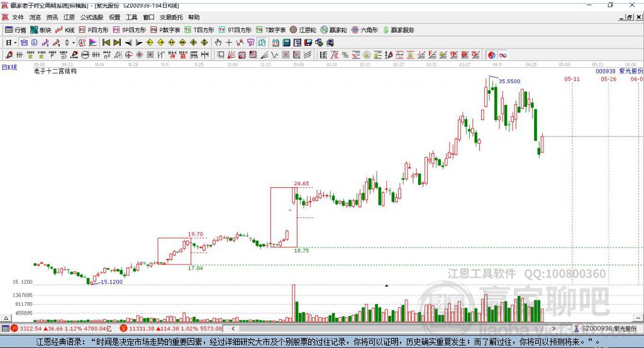644x348 pixels.
Task: Launch the 江恩轮 Gann wheel
Action: [303, 30]
